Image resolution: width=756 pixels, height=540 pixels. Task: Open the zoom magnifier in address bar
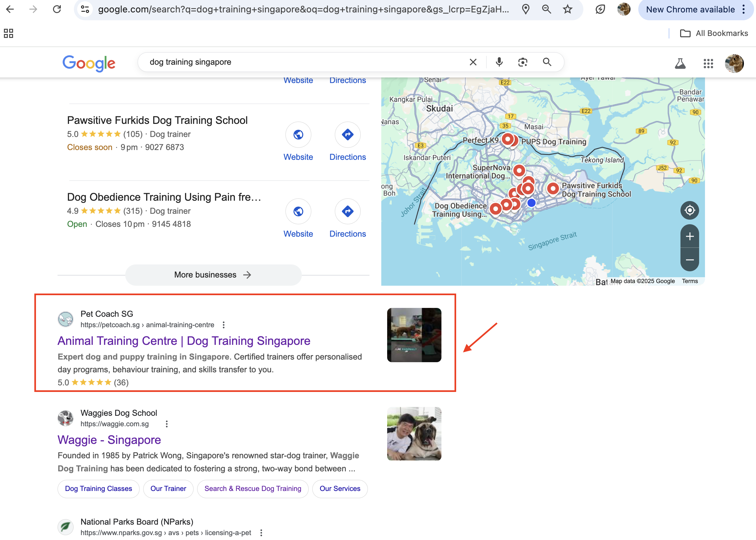pyautogui.click(x=546, y=9)
